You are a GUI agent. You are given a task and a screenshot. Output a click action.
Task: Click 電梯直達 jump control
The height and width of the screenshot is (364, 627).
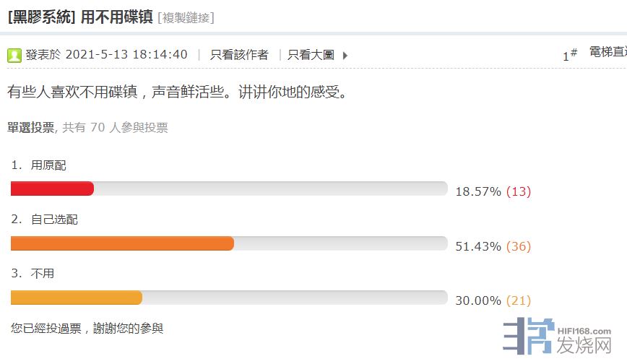click(x=607, y=52)
